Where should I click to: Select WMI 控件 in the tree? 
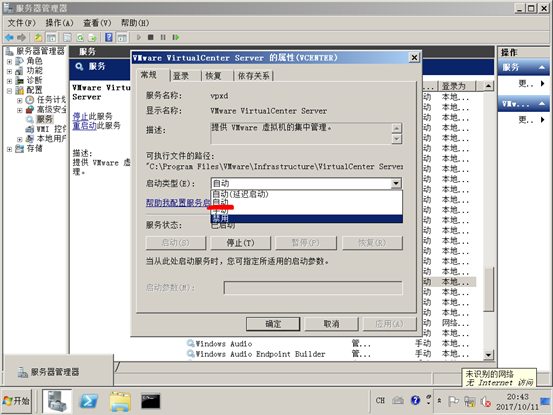click(x=51, y=129)
